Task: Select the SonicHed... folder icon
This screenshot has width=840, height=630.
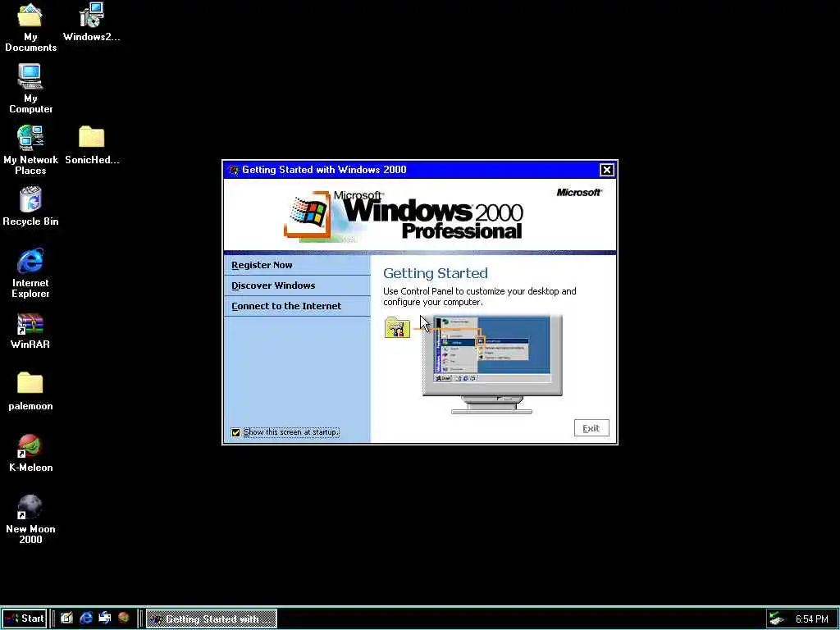Action: point(92,144)
